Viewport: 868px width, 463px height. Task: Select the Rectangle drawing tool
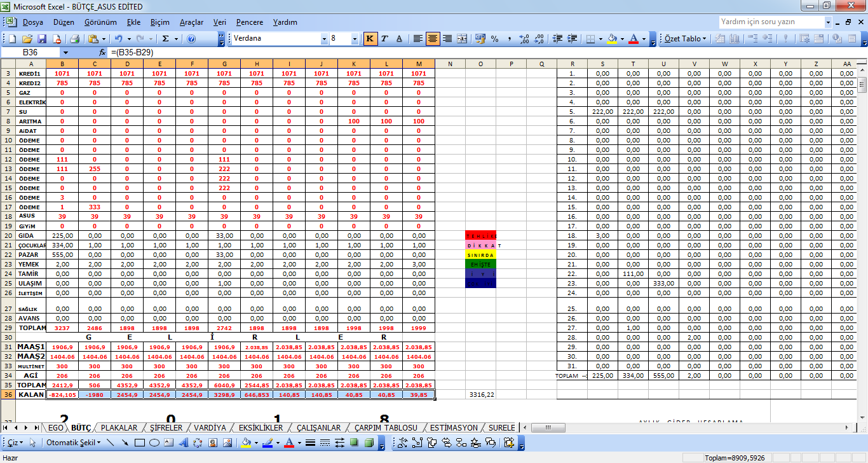(x=140, y=442)
